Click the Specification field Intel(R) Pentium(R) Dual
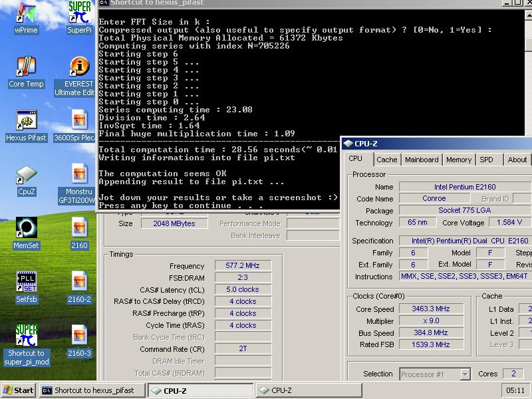The width and height of the screenshot is (532, 399). click(x=465, y=241)
